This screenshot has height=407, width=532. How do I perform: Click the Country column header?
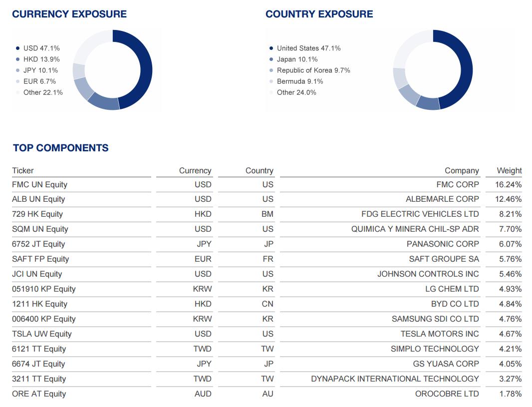pos(259,170)
